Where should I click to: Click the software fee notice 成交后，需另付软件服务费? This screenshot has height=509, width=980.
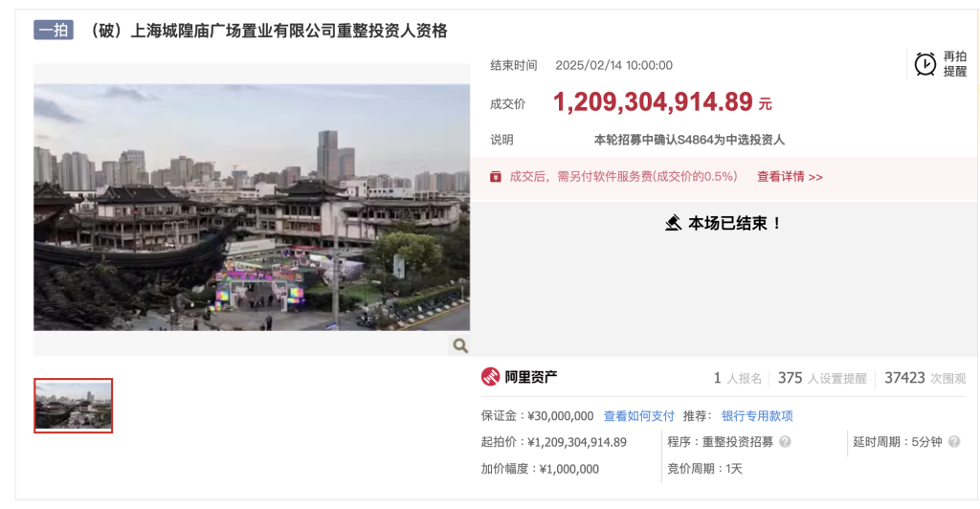tap(623, 177)
